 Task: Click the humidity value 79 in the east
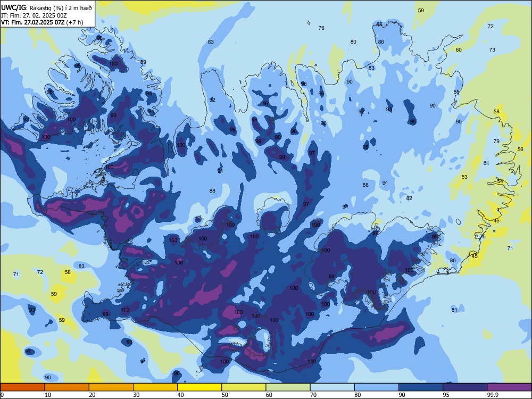coord(496,141)
